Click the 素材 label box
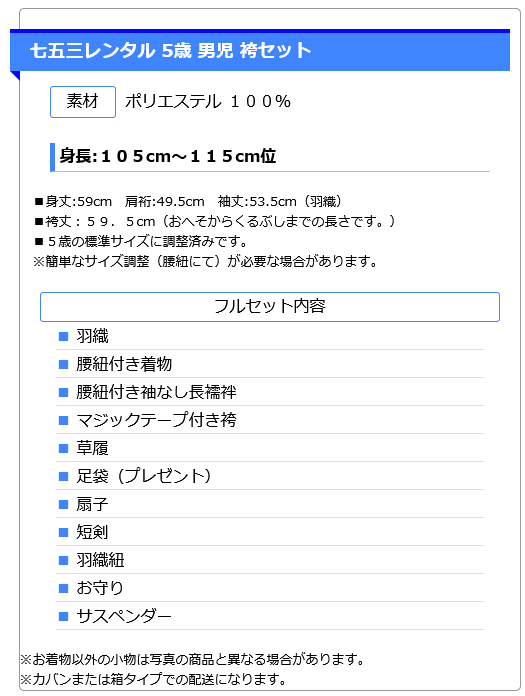The width and height of the screenshot is (525, 696). pos(83,102)
